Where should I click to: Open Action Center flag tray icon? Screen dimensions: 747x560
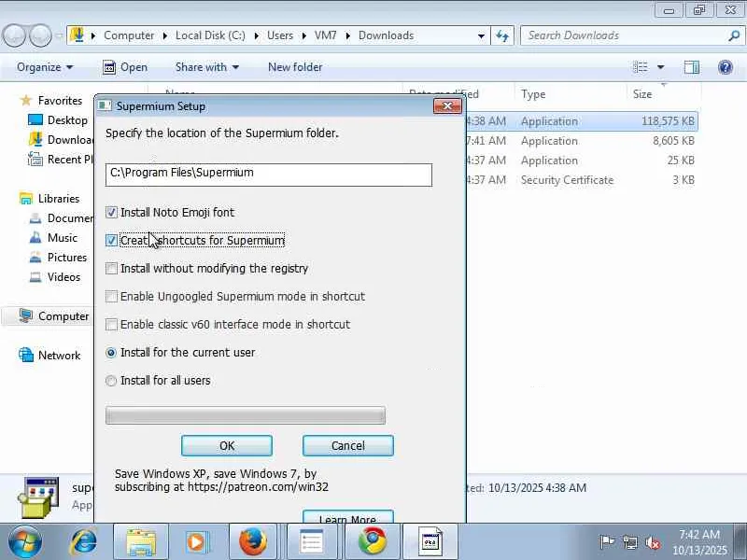point(607,542)
